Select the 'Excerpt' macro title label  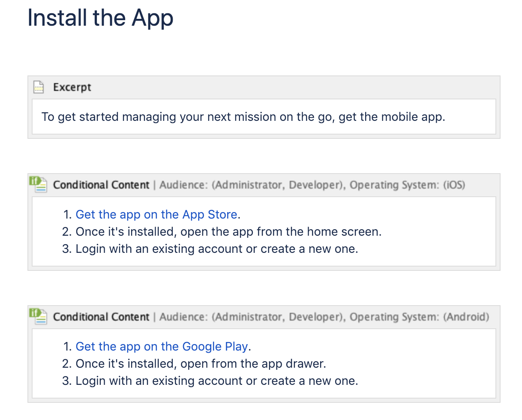pyautogui.click(x=72, y=87)
